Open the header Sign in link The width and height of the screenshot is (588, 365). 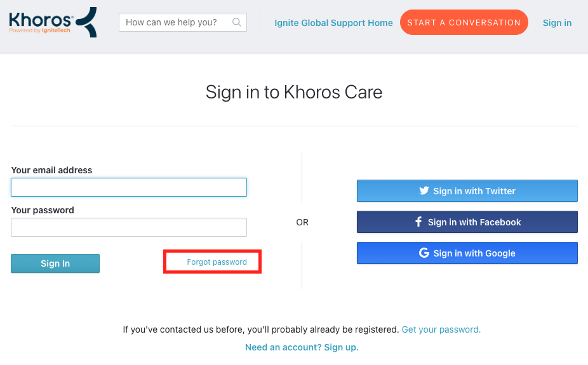[x=557, y=23]
